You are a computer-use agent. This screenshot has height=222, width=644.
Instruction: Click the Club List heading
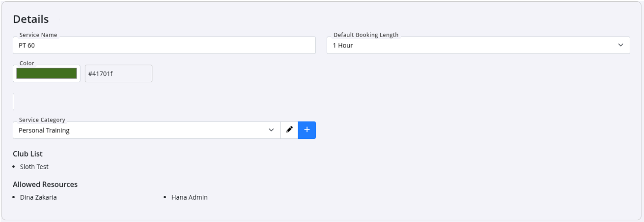[28, 154]
